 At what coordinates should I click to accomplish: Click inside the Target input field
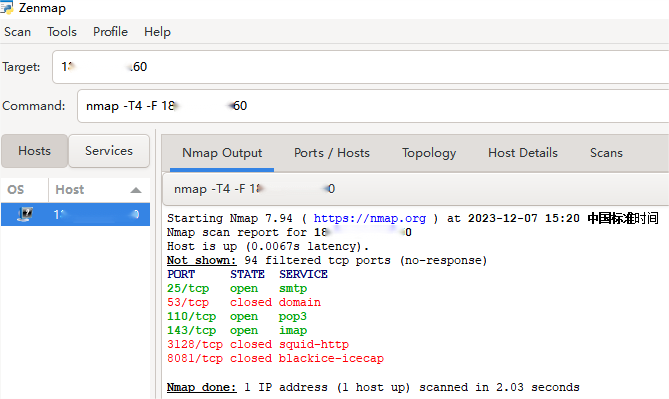point(360,67)
